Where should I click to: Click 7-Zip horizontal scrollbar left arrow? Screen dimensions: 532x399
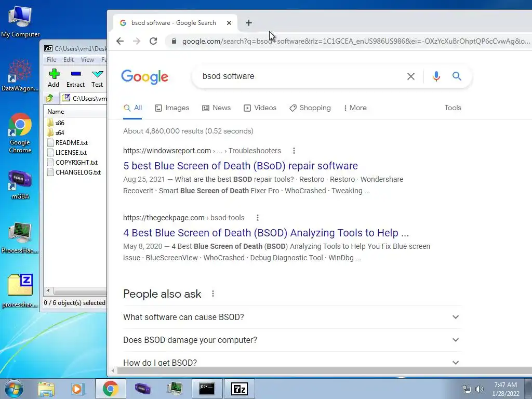[x=48, y=291]
